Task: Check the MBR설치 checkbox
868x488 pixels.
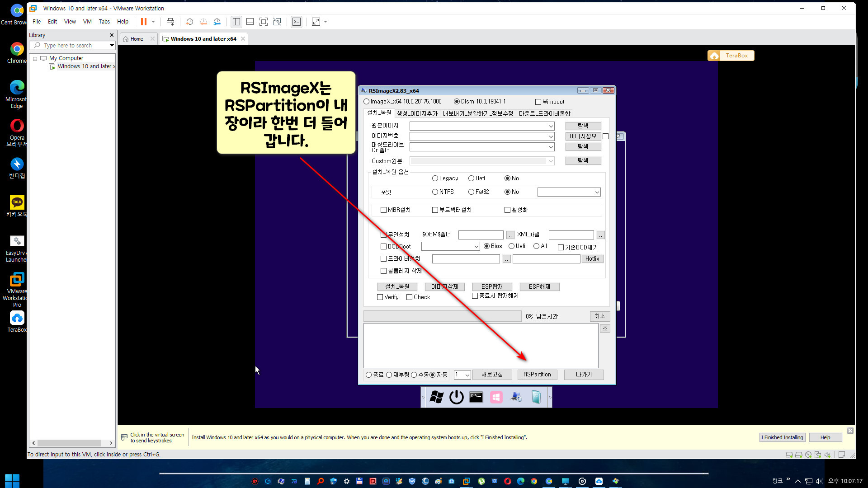Action: pyautogui.click(x=383, y=210)
